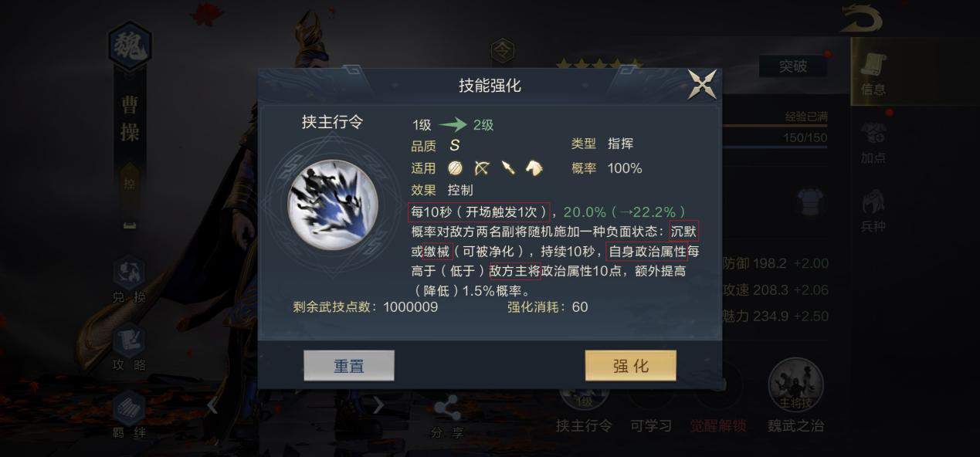
Task: Click the dragon back arrow icon
Action: pyautogui.click(x=862, y=19)
